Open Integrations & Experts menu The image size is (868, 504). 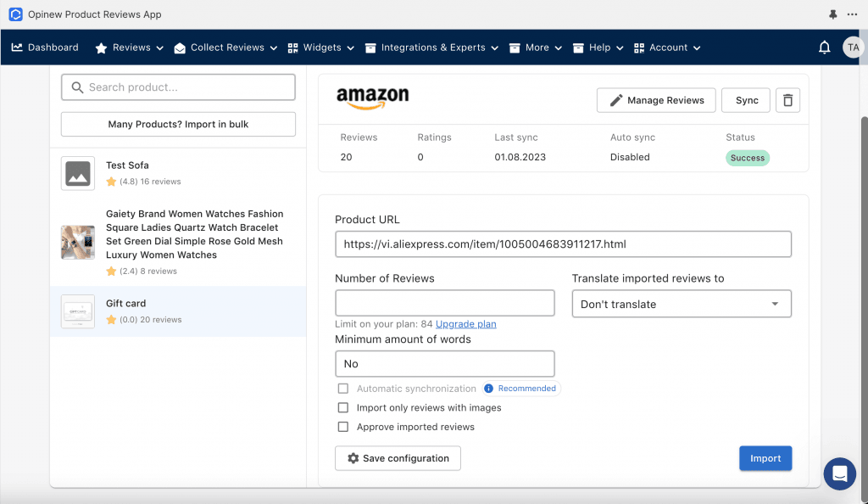pos(431,48)
